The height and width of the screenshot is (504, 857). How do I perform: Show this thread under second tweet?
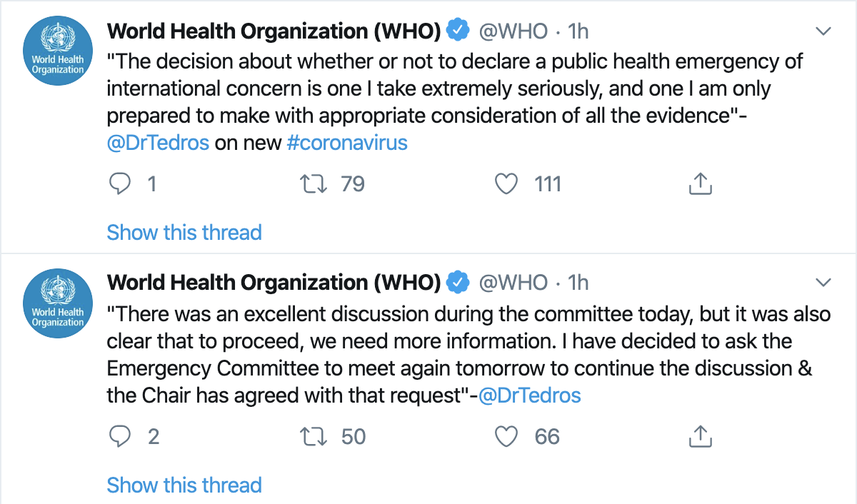pos(184,485)
